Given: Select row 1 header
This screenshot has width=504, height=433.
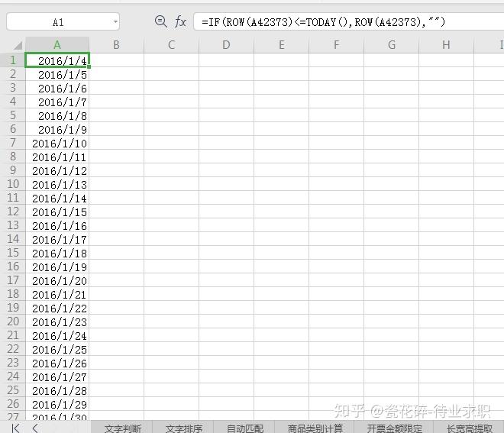Looking at the screenshot, I should 13,60.
